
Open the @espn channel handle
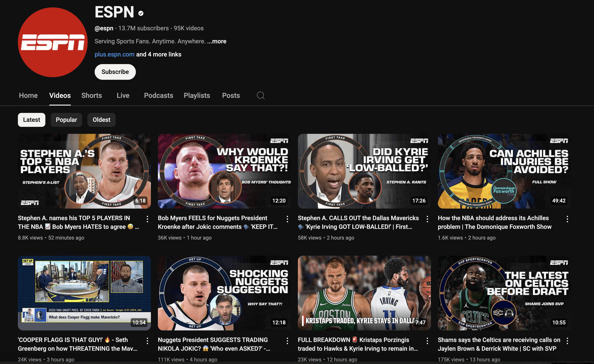coord(104,28)
